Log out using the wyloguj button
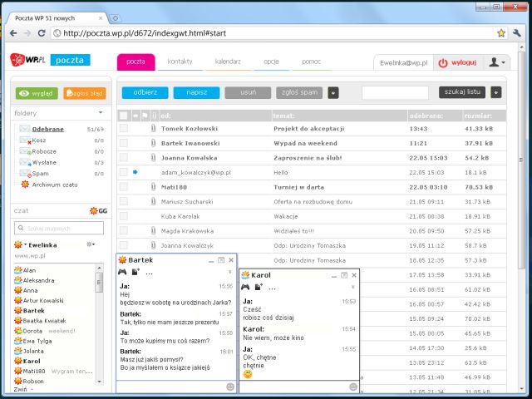The height and width of the screenshot is (399, 532). (x=456, y=62)
